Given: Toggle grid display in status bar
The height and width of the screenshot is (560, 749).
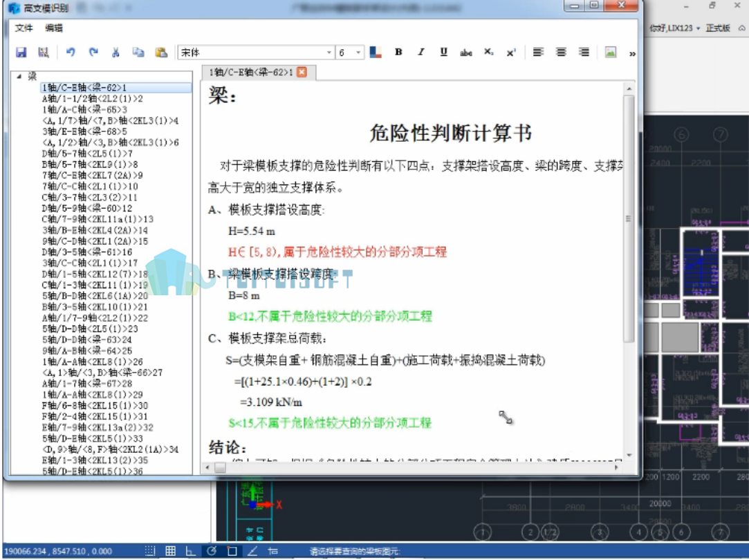Looking at the screenshot, I should click(171, 551).
